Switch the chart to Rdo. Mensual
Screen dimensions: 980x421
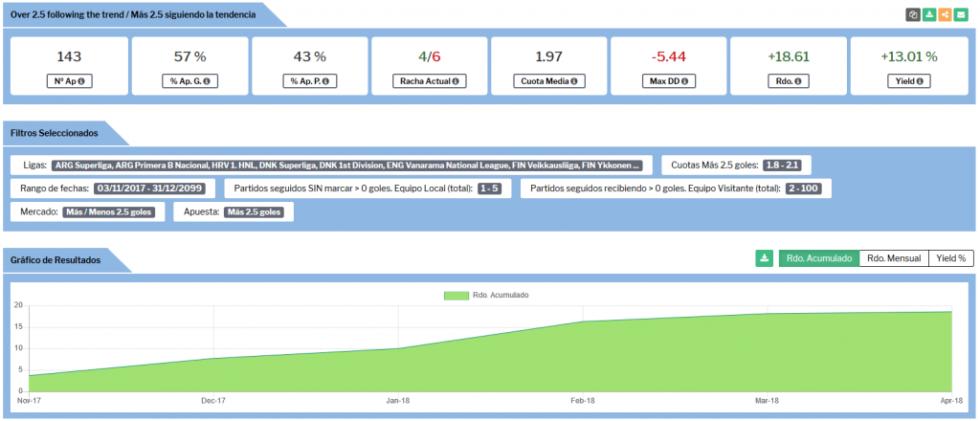click(x=894, y=258)
